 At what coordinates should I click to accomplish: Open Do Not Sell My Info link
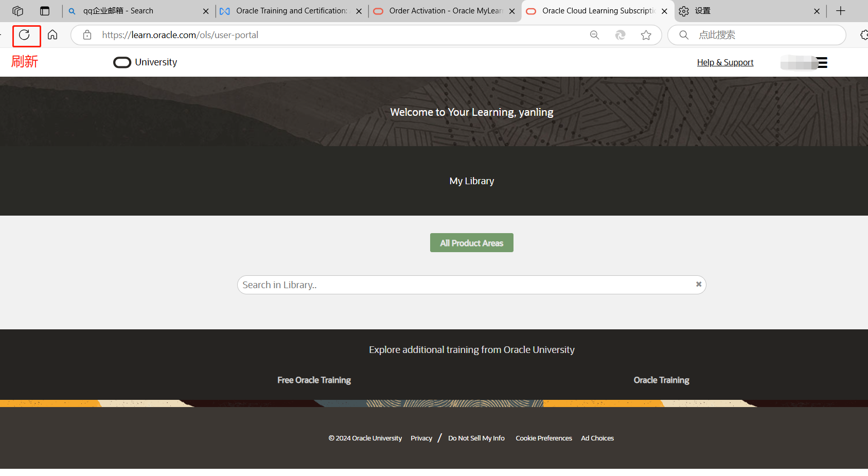click(x=476, y=438)
